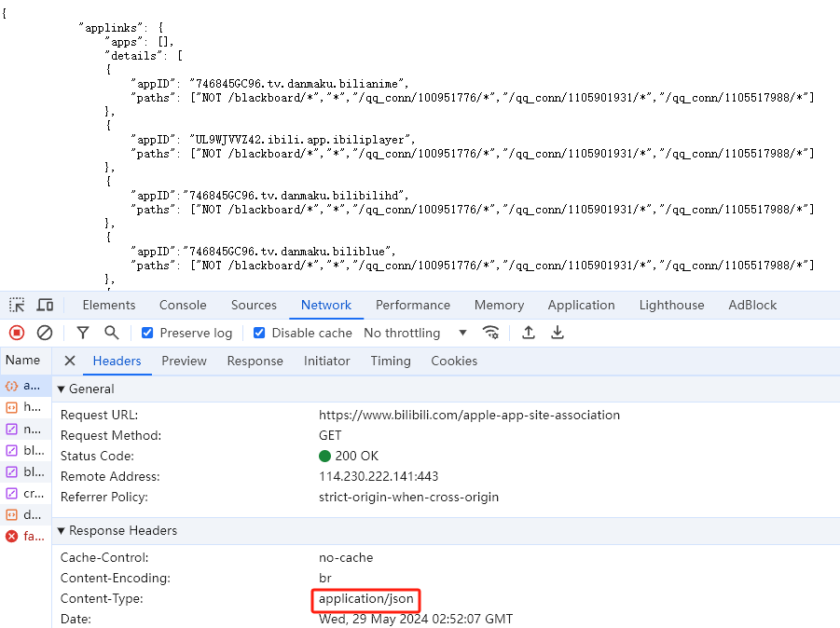840x628 pixels.
Task: Click the Request URL value
Action: click(469, 415)
